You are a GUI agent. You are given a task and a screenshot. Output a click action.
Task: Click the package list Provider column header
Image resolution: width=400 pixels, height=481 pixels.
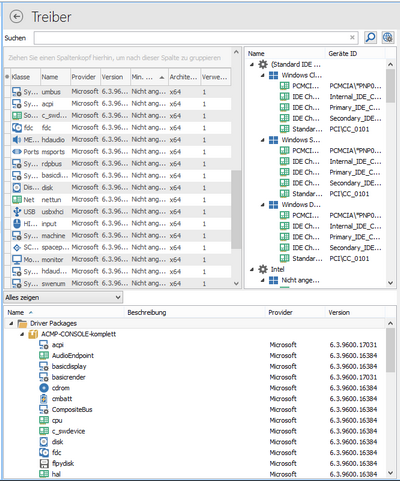tap(295, 313)
